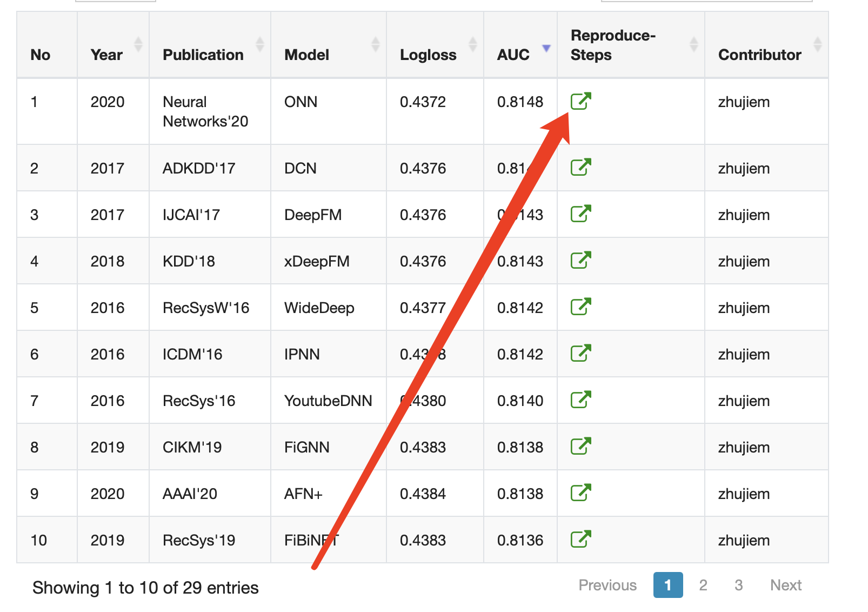Sort table by AUC column
Image resolution: width=868 pixels, height=612 pixels.
click(x=520, y=45)
